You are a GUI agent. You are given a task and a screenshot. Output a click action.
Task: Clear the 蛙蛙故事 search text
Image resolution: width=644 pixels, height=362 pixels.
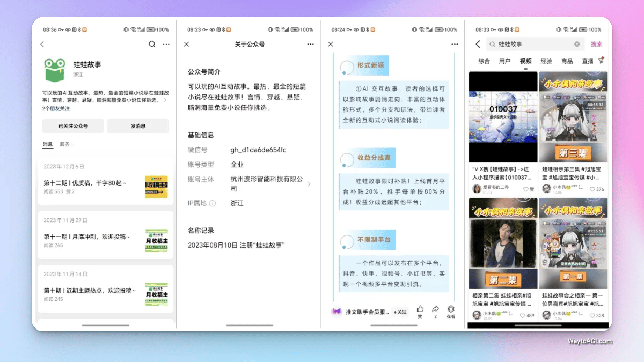(x=577, y=44)
